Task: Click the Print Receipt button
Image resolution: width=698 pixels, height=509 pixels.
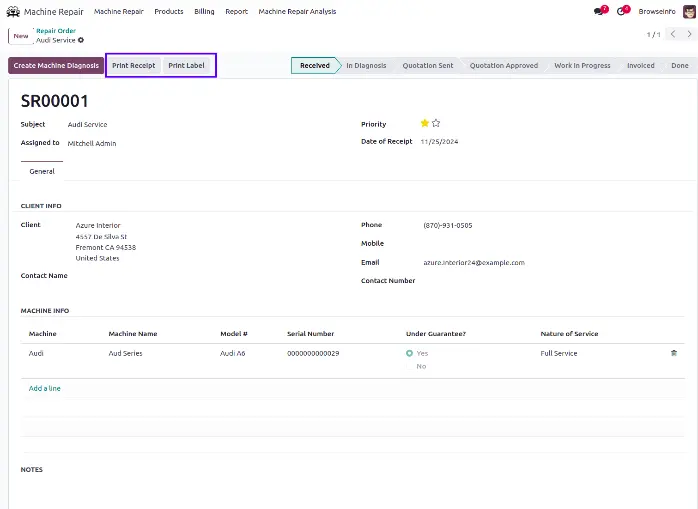Action: click(133, 65)
